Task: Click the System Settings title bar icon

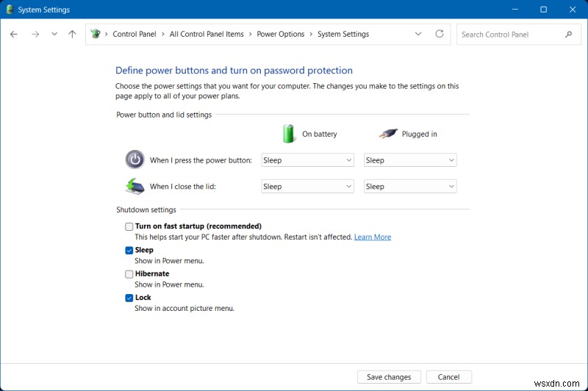Action: (10, 10)
